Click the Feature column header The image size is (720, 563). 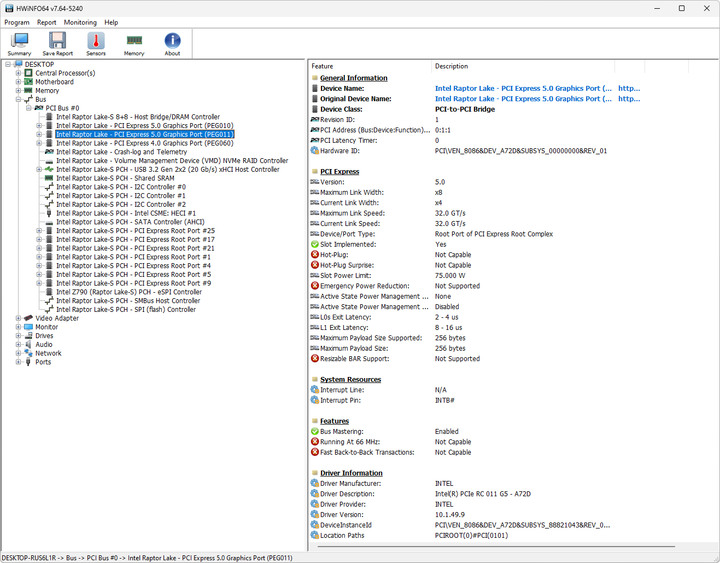(x=370, y=66)
